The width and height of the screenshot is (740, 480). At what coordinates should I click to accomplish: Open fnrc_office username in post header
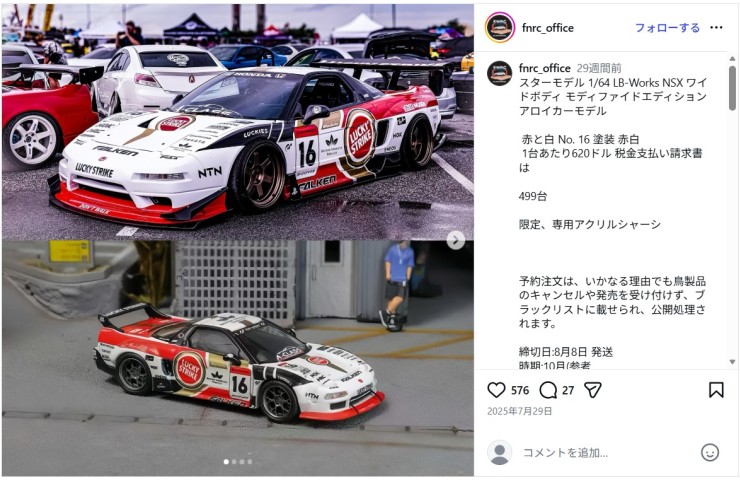click(547, 28)
